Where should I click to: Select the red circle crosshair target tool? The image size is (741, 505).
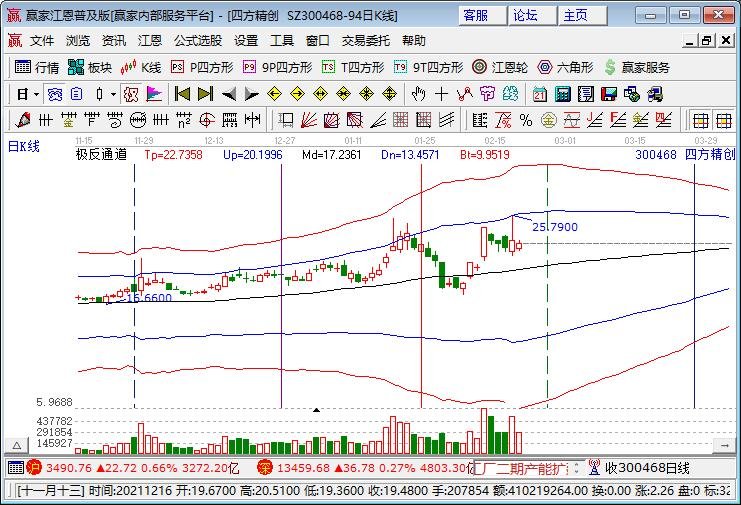pos(207,120)
